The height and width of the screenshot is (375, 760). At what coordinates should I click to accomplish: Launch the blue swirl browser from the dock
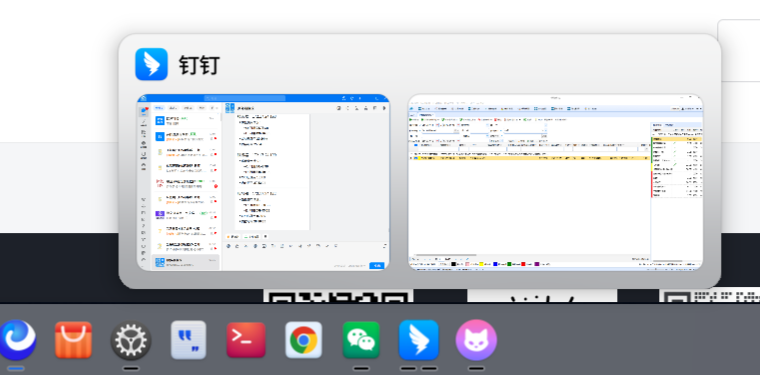point(18,340)
